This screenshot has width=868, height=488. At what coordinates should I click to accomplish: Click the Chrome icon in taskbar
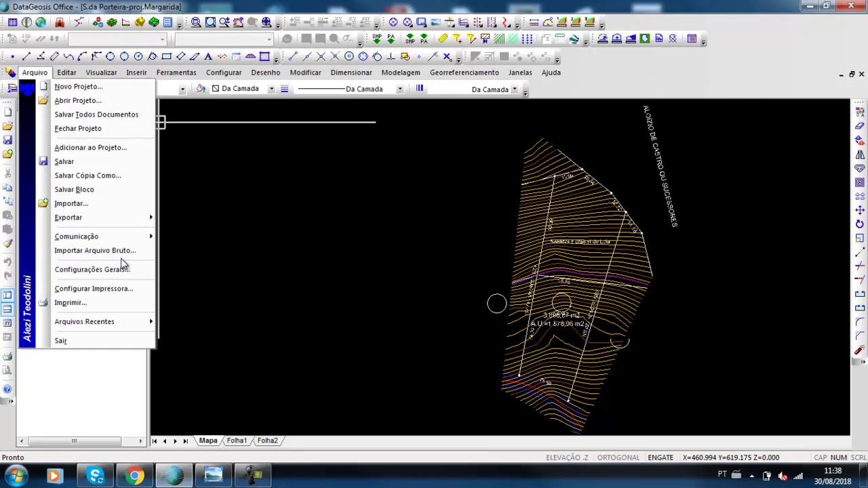(134, 476)
